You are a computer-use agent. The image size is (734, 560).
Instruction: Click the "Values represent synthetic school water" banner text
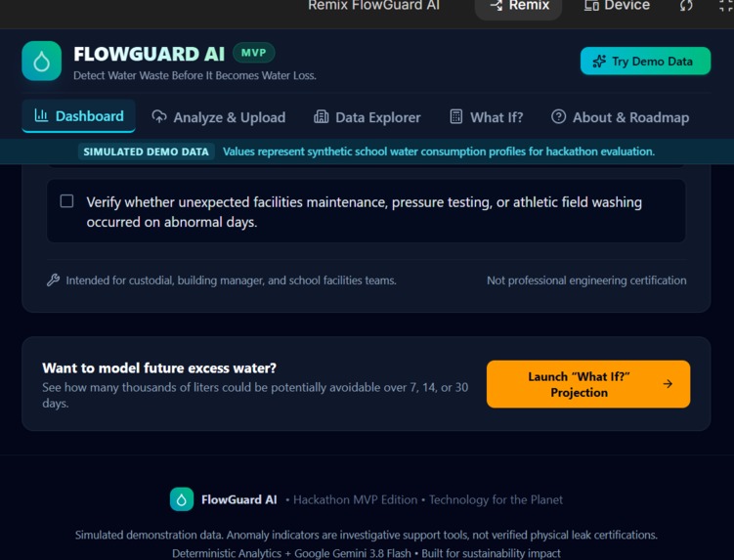click(x=439, y=151)
